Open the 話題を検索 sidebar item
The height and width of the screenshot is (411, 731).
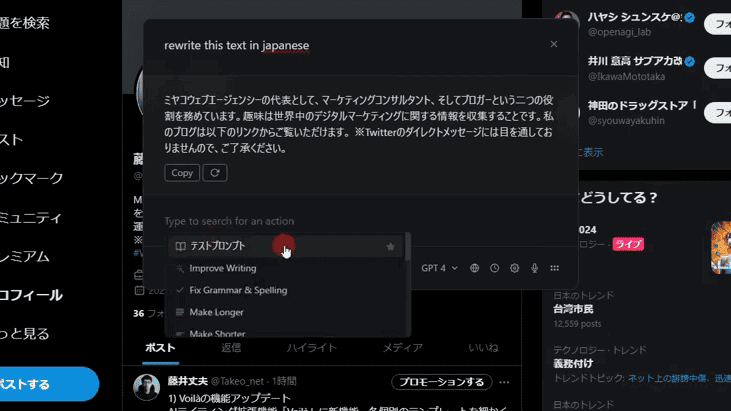pos(25,23)
